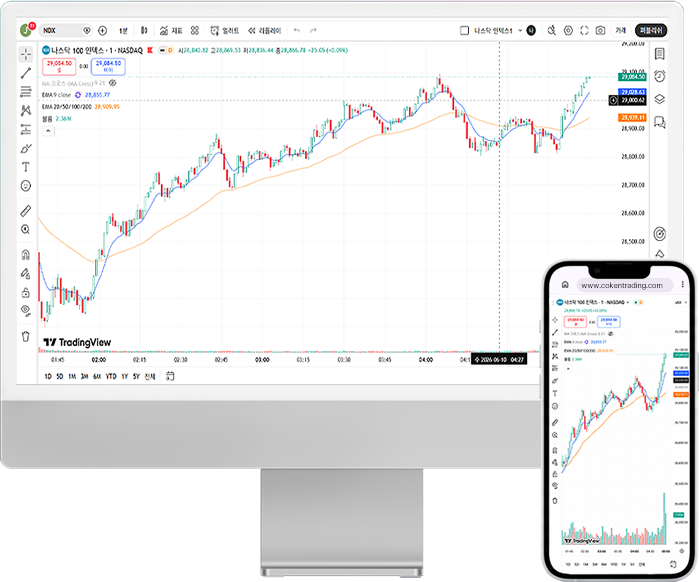Click the alert button with alarm clock
Screen dimensions: 699x582
[225, 30]
